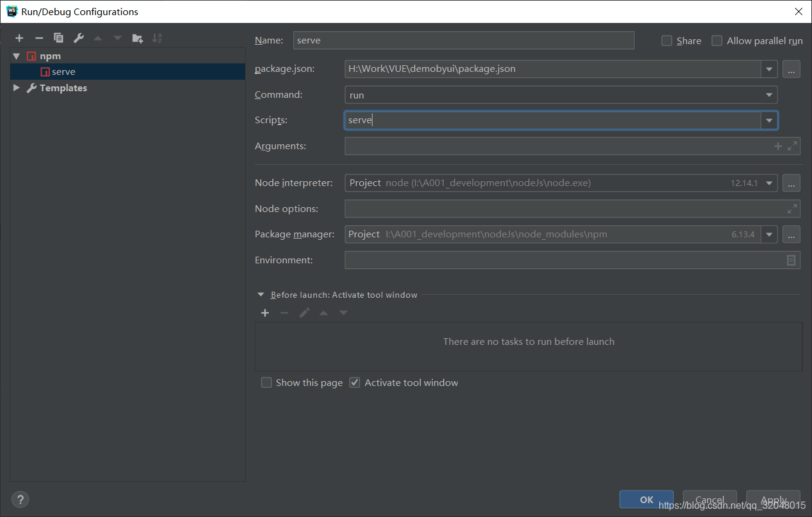This screenshot has height=517, width=812.
Task: Click the Cancel button
Action: 710,499
